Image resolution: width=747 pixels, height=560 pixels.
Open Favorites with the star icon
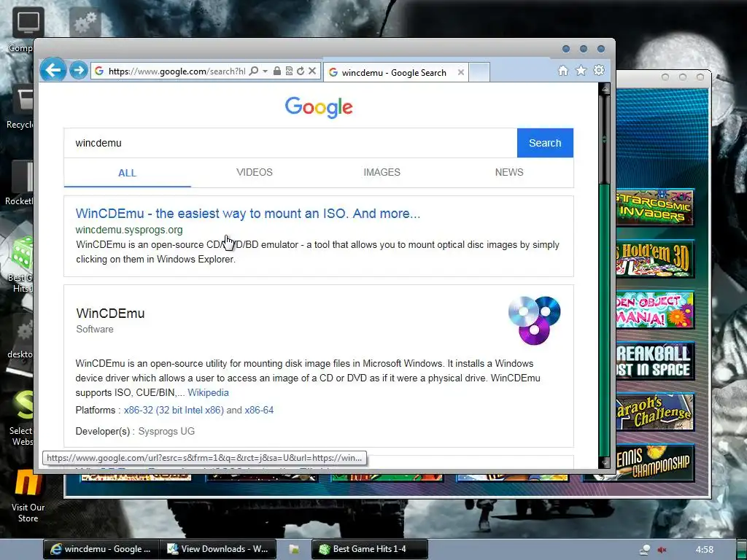(x=581, y=71)
